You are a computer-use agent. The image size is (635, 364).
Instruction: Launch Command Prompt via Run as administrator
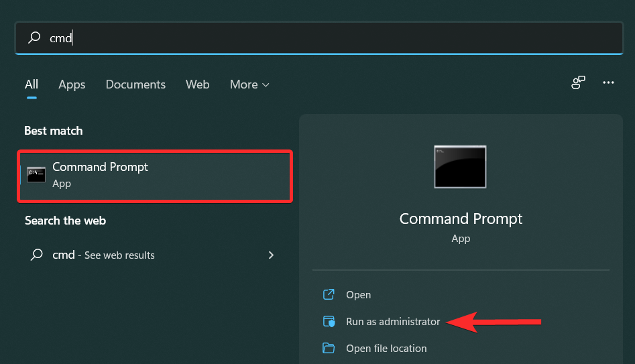click(393, 322)
